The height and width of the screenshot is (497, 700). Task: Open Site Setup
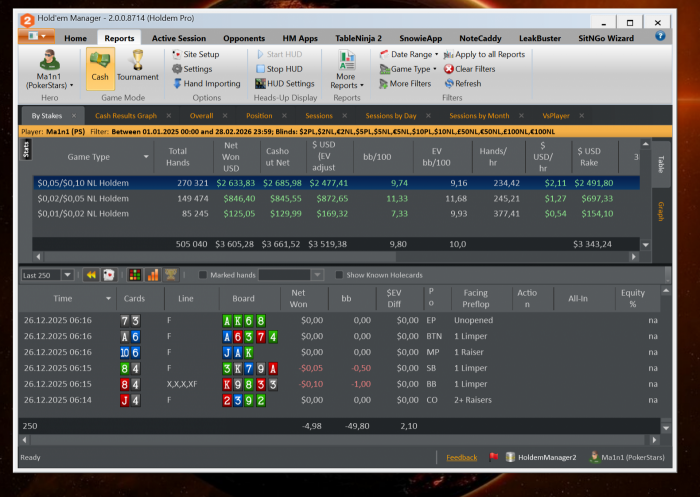coord(196,54)
